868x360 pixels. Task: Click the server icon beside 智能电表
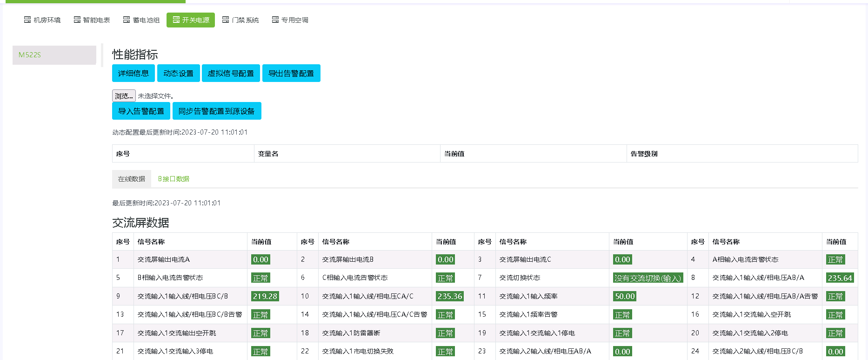77,20
